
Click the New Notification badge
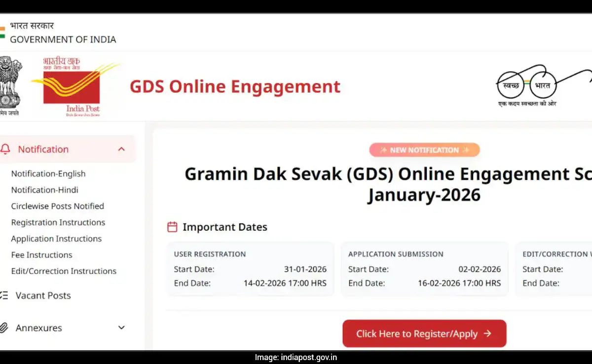coord(424,150)
